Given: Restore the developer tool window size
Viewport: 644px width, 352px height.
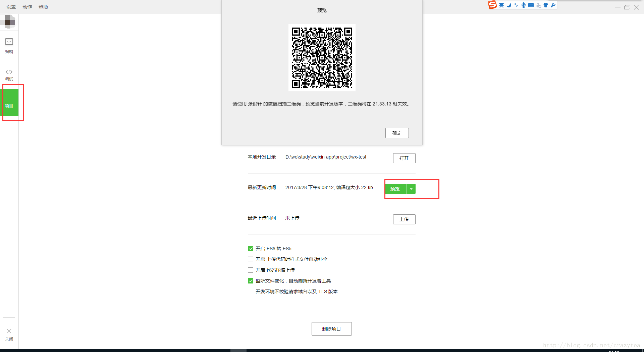Looking at the screenshot, I should click(627, 7).
